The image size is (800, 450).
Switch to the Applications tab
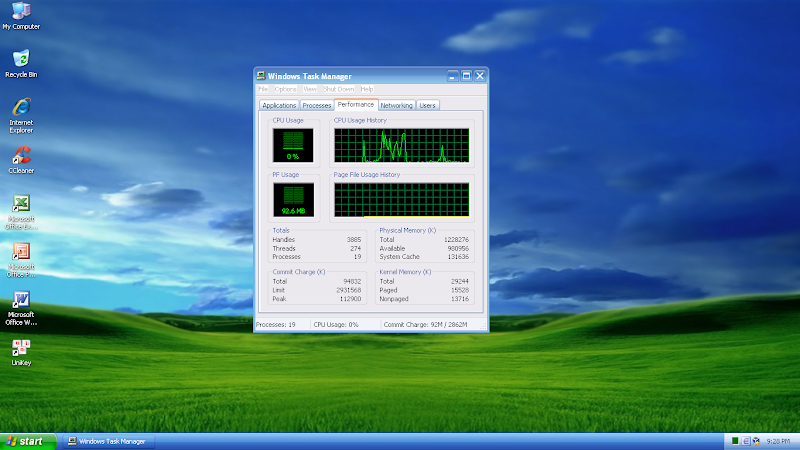pyautogui.click(x=279, y=105)
